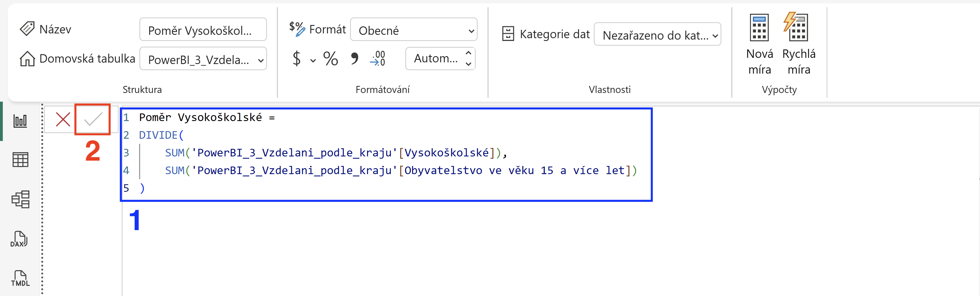Commit the formula with the checkmark
Screen dimensions: 980x296
tap(93, 119)
